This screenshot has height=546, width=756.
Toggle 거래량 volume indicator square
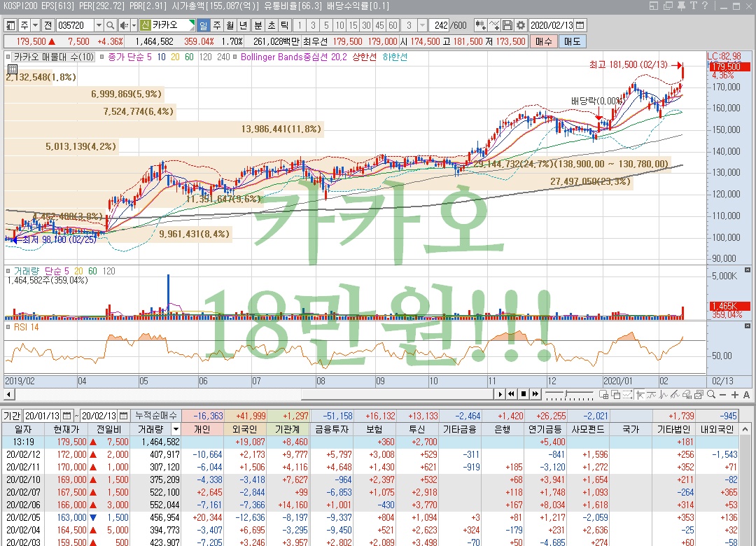(8, 271)
